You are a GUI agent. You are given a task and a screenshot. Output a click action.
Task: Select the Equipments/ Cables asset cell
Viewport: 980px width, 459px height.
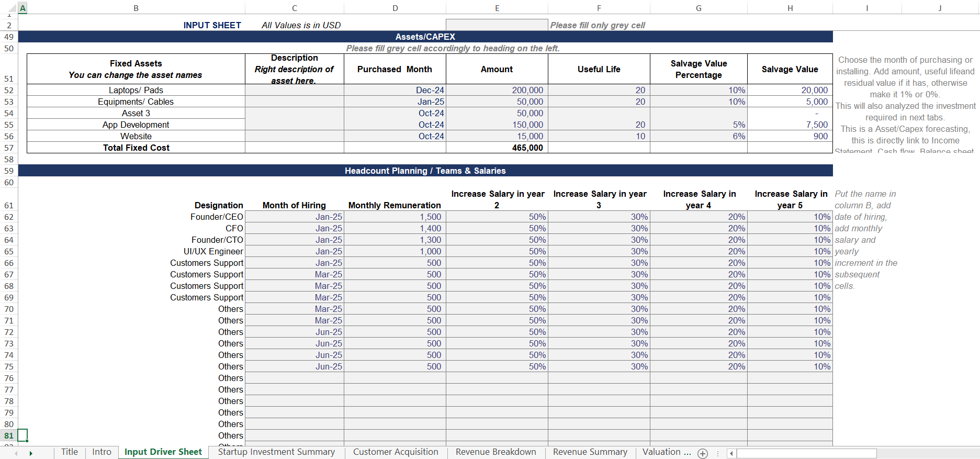pyautogui.click(x=136, y=102)
